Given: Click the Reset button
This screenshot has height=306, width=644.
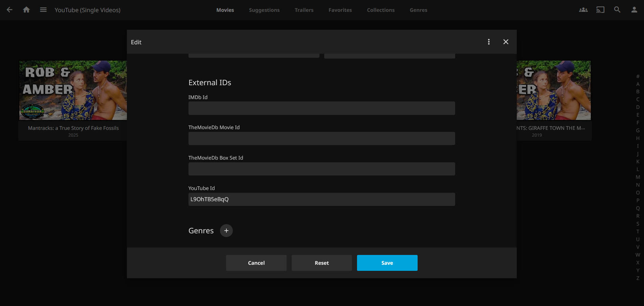Looking at the screenshot, I should (321, 263).
